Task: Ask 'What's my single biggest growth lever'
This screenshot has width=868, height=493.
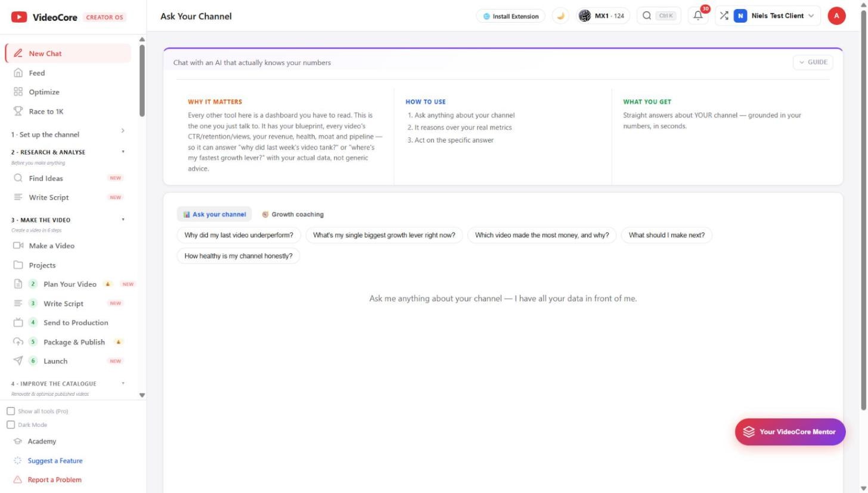Action: coord(384,235)
